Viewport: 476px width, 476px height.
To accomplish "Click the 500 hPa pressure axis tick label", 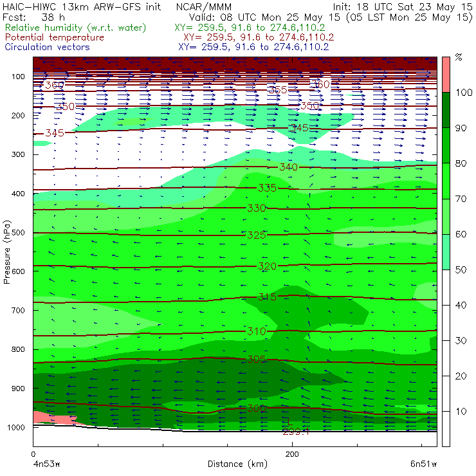I will 18,233.
